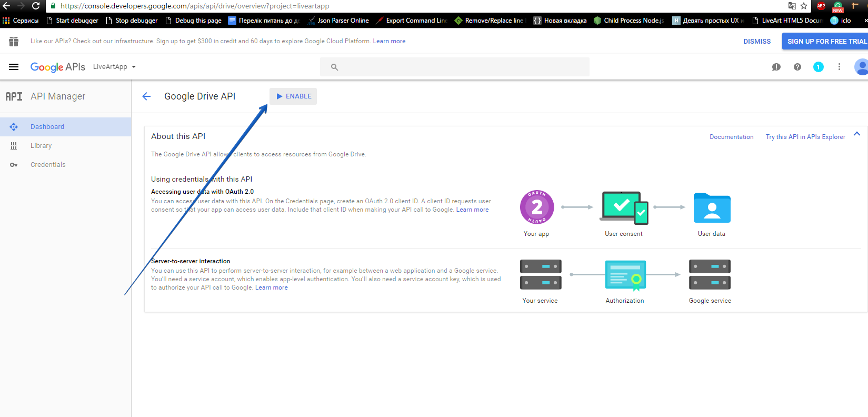The image size is (868, 417).
Task: Go back with the blue arrow
Action: point(147,96)
